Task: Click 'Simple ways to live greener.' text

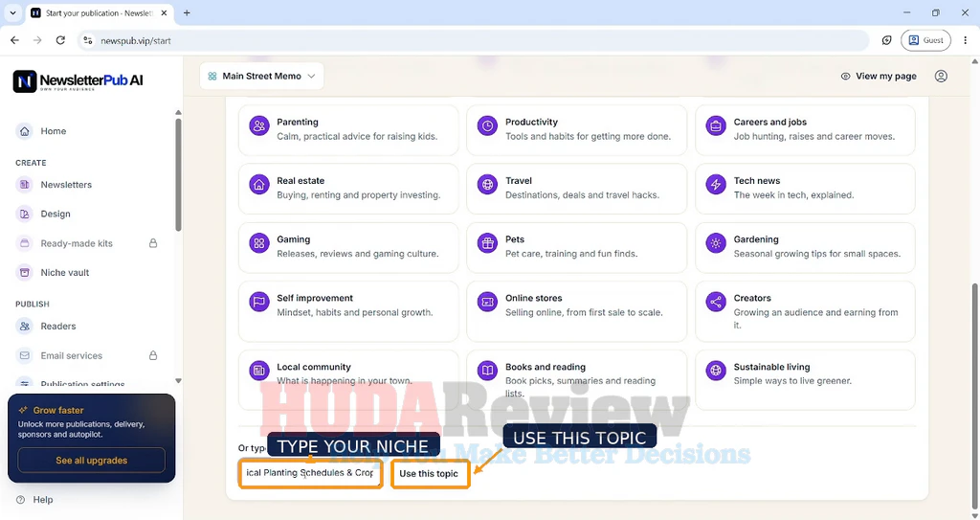Action: pos(792,381)
